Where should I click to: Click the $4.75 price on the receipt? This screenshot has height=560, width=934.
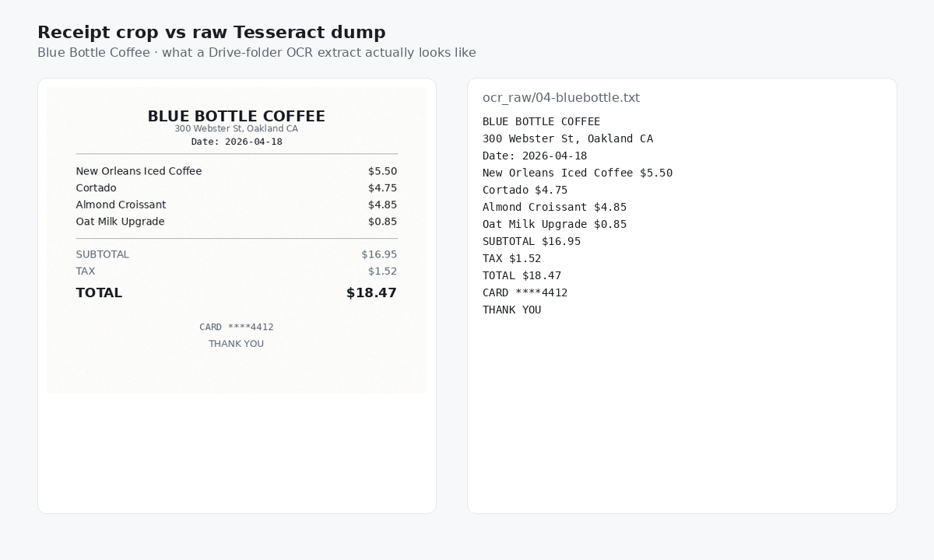[382, 188]
